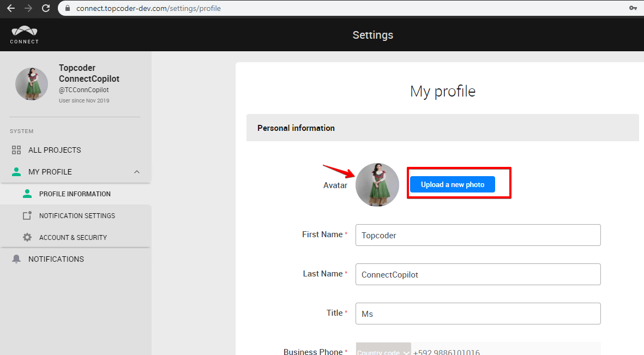This screenshot has height=355, width=644.
Task: Click the All Projects grid icon
Action: [16, 150]
